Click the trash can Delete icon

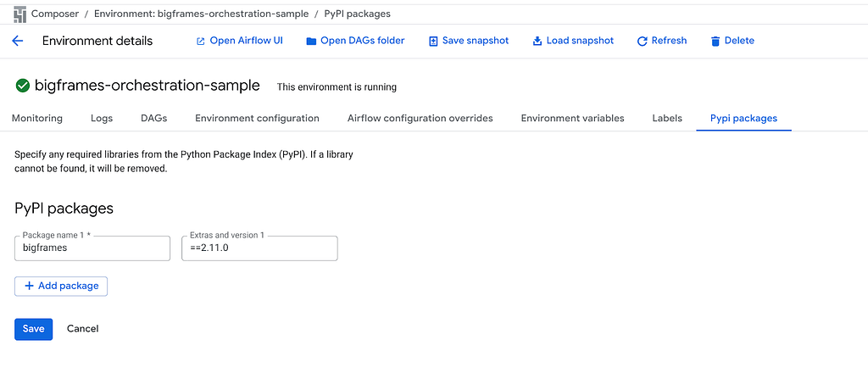click(715, 42)
